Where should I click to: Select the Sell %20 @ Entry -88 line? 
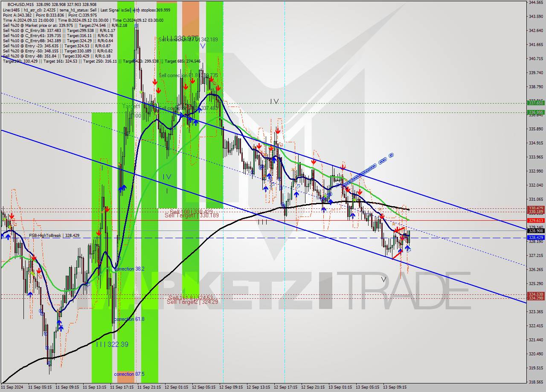click(x=56, y=56)
